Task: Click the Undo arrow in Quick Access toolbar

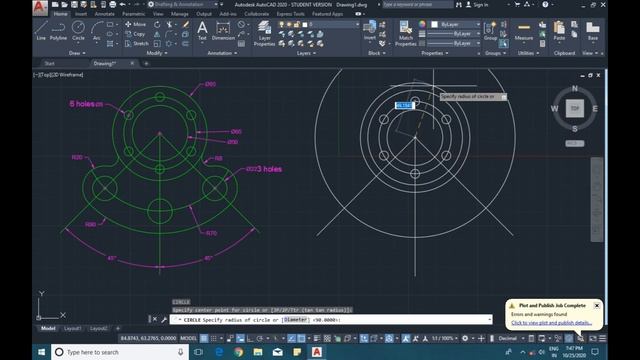Action: [122, 4]
